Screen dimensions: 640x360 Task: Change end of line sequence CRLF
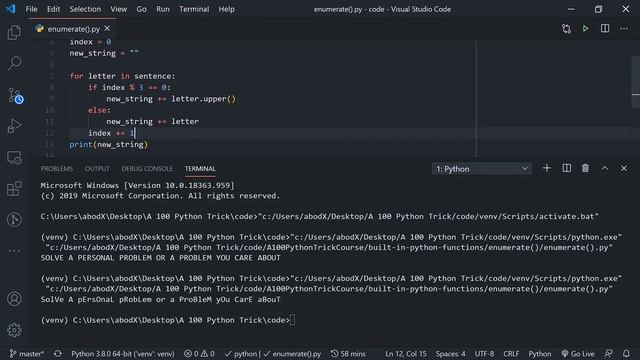coord(511,353)
